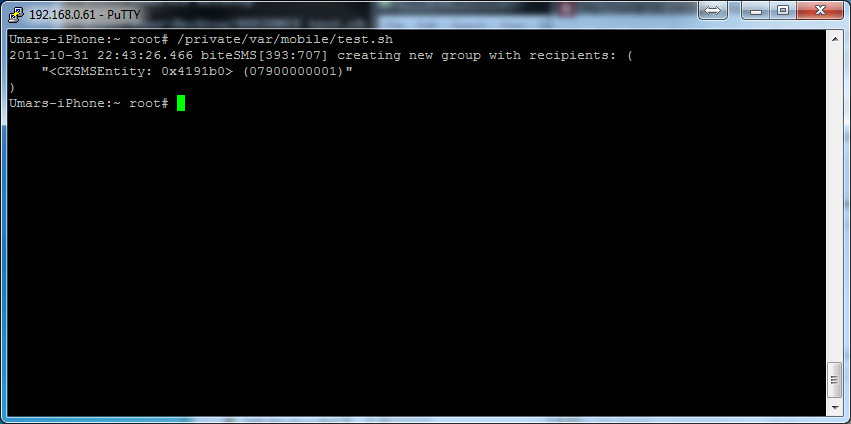This screenshot has width=851, height=424.
Task: Click the scrollbar down arrow
Action: pos(835,407)
